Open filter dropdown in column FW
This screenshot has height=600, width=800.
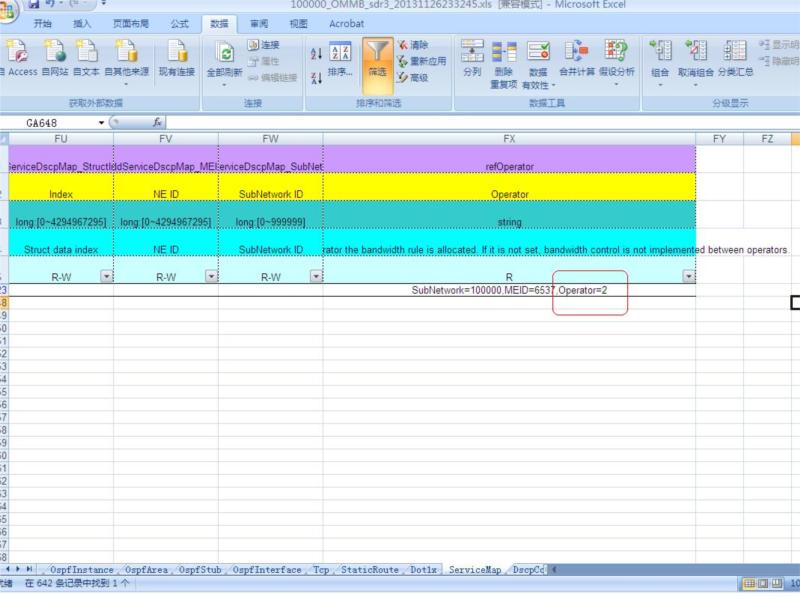coord(316,277)
